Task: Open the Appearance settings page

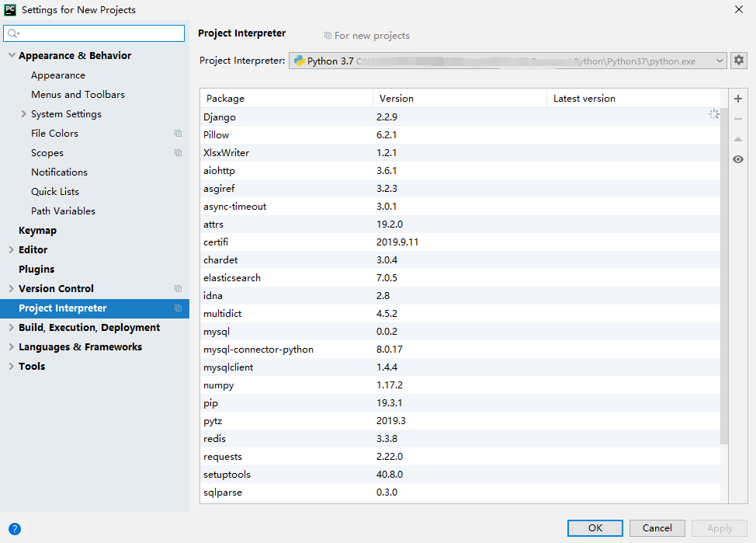Action: coord(58,75)
